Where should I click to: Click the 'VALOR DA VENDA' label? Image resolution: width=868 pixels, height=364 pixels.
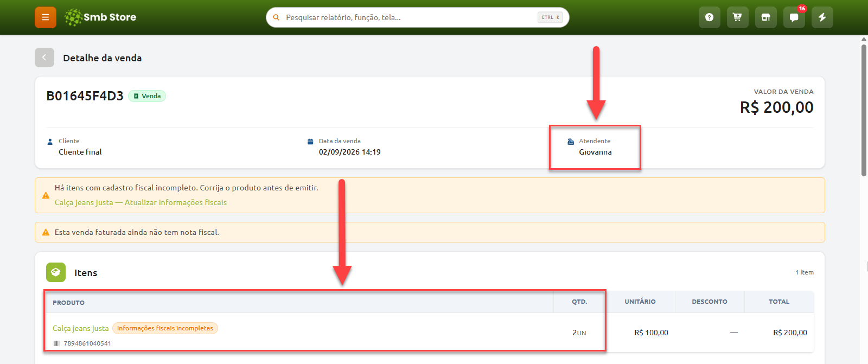783,92
